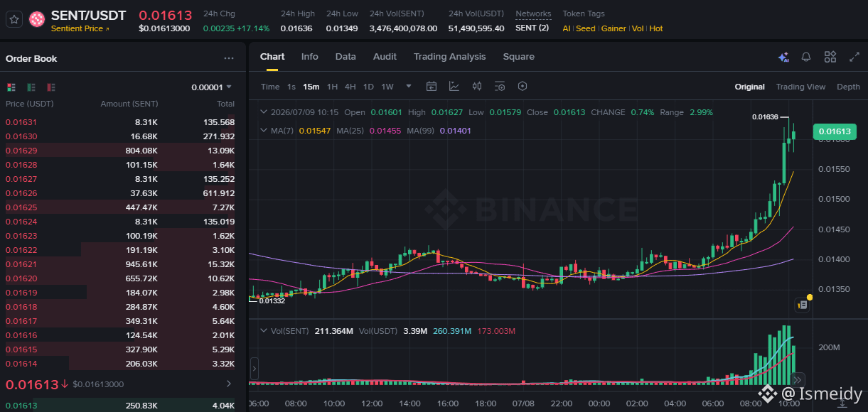
Task: Select ask price 0.01621 row
Action: tap(120, 264)
